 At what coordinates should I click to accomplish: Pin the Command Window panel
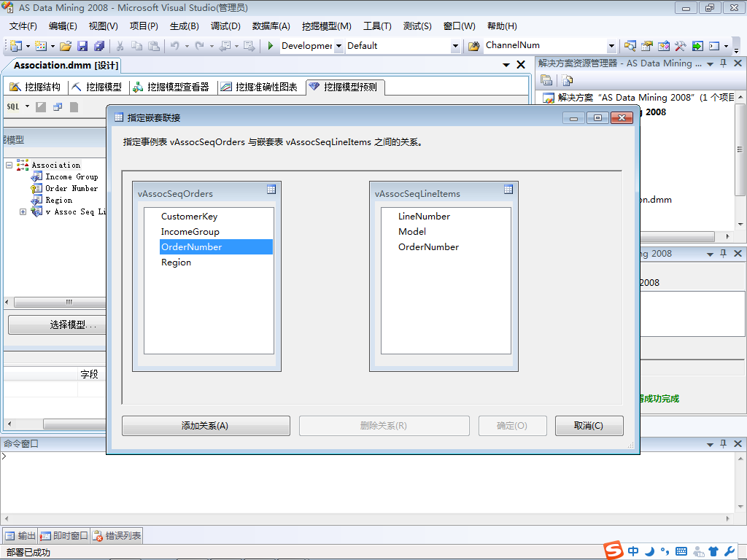click(x=723, y=443)
